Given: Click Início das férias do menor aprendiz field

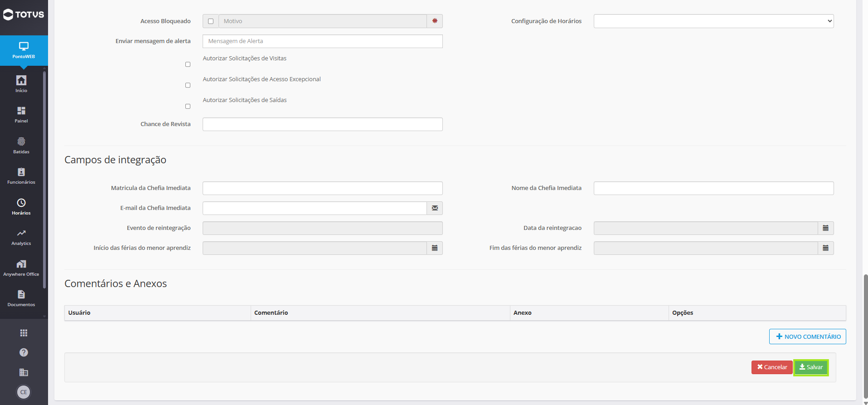Looking at the screenshot, I should point(315,248).
